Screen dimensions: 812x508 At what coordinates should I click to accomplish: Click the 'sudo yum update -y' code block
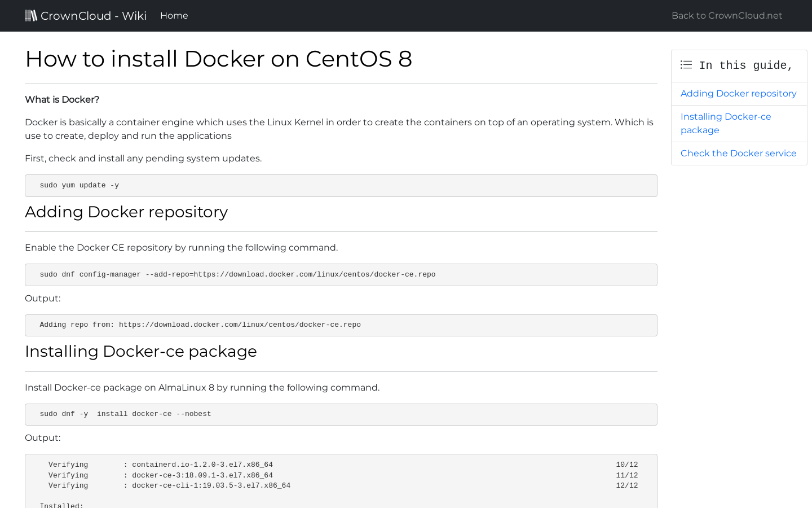coord(341,186)
